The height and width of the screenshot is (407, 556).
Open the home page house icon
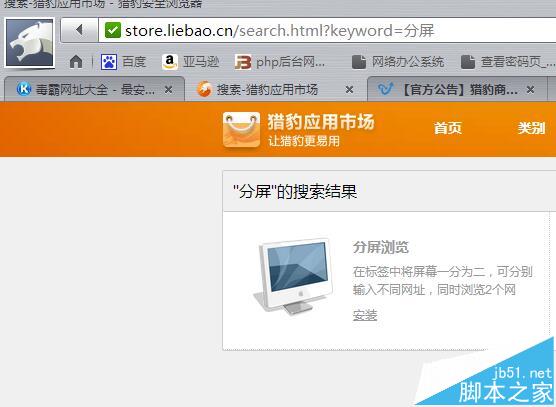76,62
